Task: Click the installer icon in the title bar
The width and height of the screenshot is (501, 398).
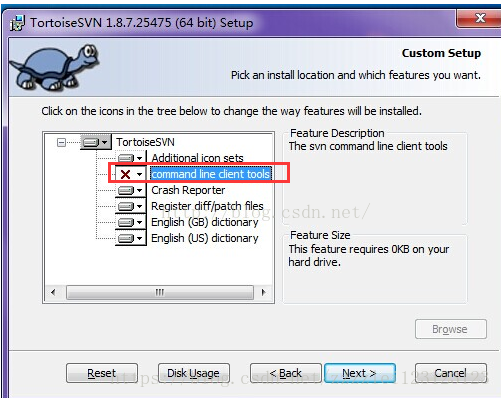Action: [18, 23]
